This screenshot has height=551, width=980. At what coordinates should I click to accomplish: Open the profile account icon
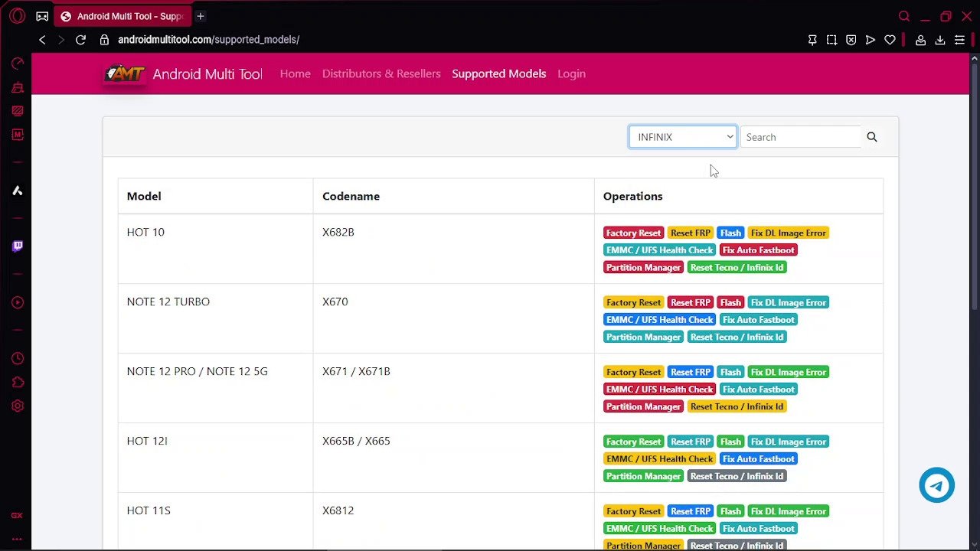[921, 40]
